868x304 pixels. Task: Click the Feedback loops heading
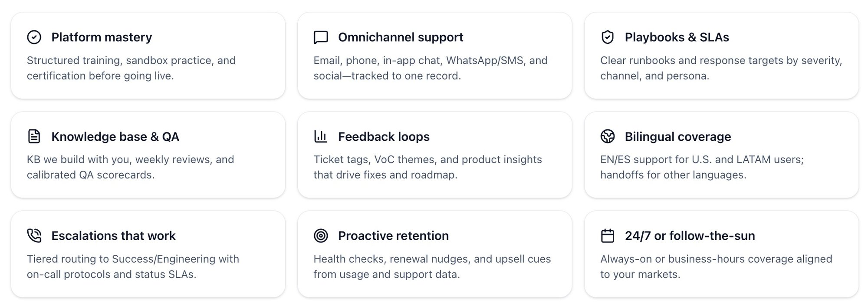pos(384,136)
